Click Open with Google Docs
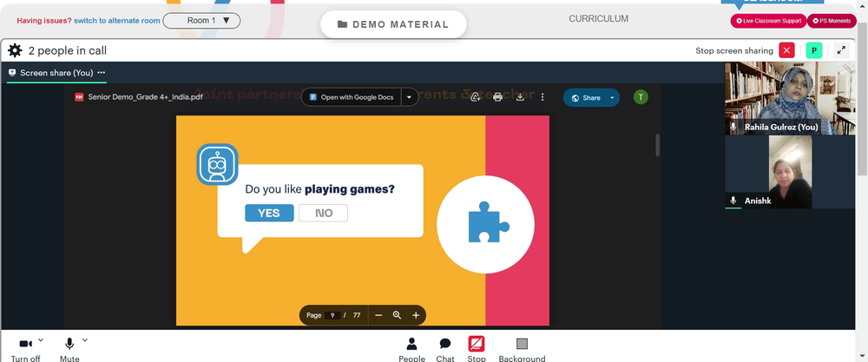 pyautogui.click(x=352, y=97)
